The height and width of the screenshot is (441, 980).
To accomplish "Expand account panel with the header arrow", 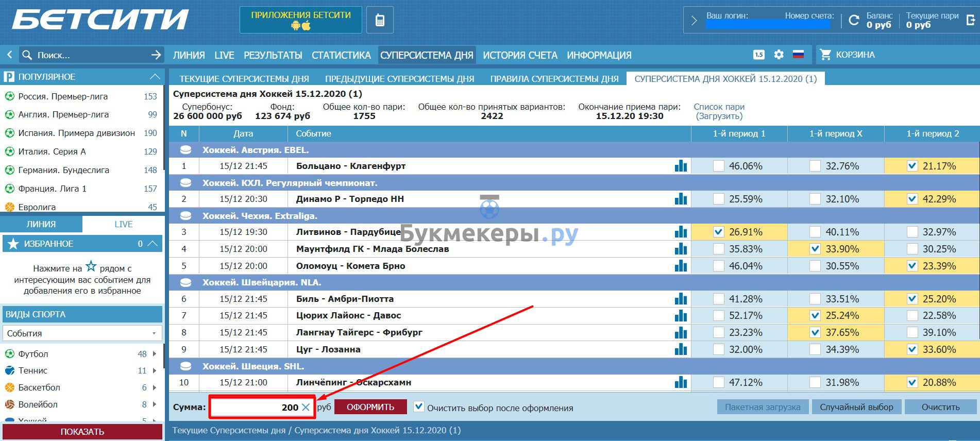I will point(694,21).
